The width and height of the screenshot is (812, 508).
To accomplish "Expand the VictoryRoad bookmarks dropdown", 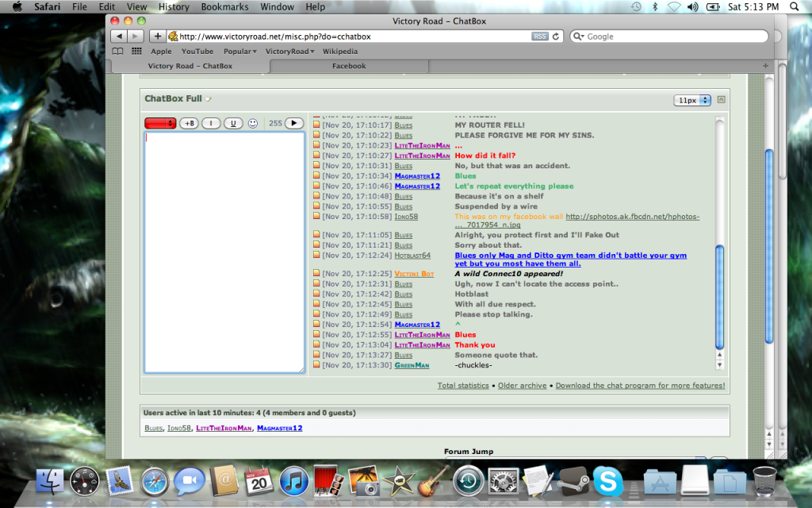I will point(289,52).
